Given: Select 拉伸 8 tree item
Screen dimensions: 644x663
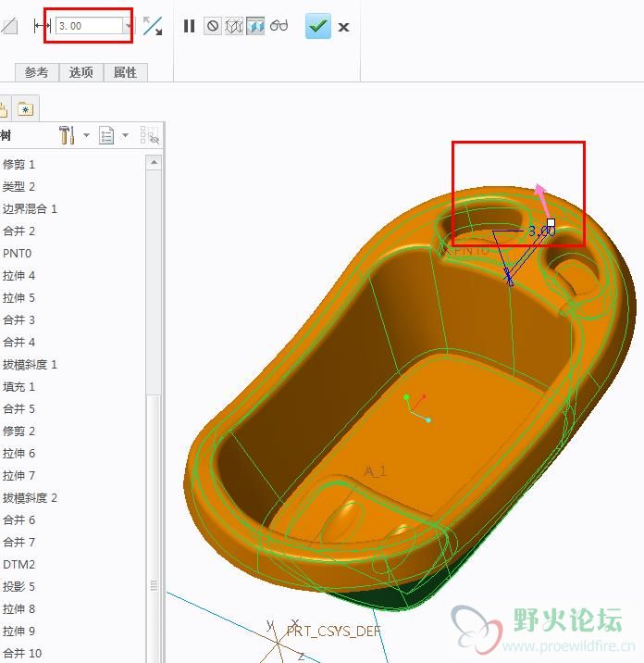Looking at the screenshot, I should click(19, 609).
